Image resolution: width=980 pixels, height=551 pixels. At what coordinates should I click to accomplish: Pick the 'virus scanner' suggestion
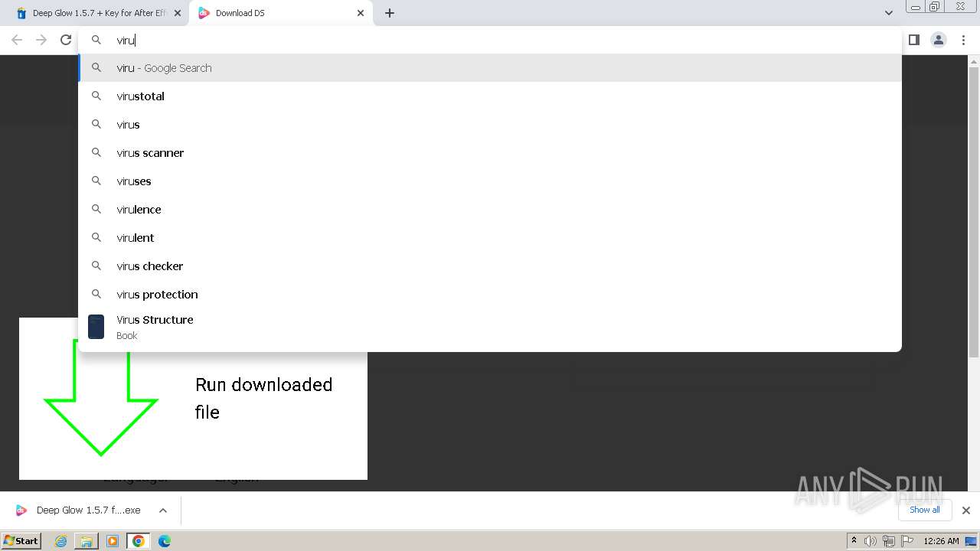click(490, 153)
